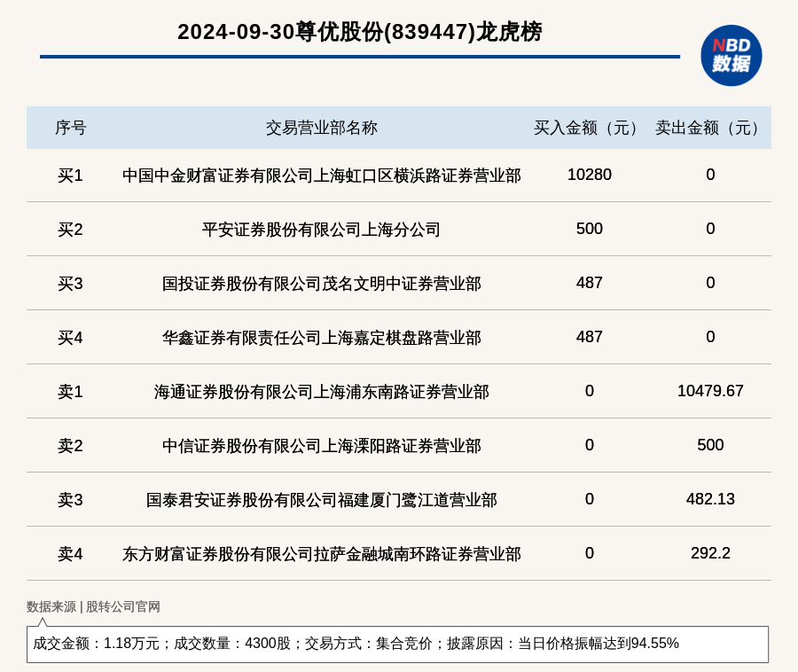Click the 买2 row label
The height and width of the screenshot is (672, 798).
[x=70, y=230]
